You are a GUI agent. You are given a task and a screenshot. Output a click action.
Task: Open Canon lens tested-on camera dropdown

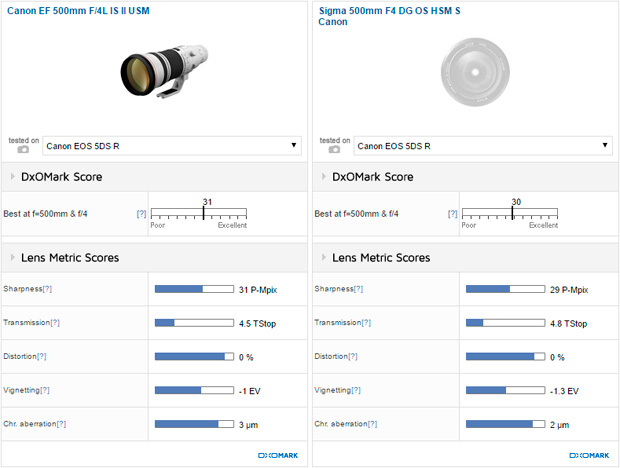(171, 146)
